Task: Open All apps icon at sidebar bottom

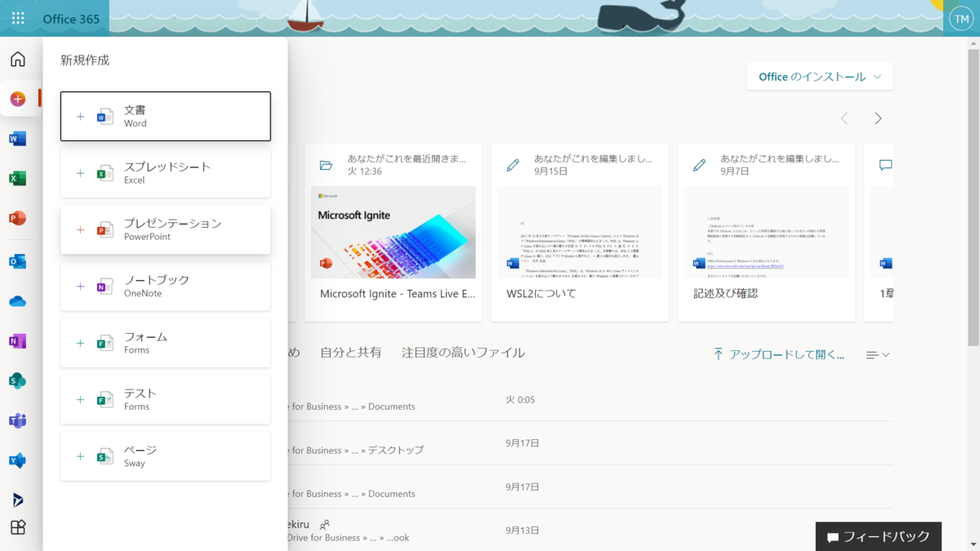Action: pos(17,527)
